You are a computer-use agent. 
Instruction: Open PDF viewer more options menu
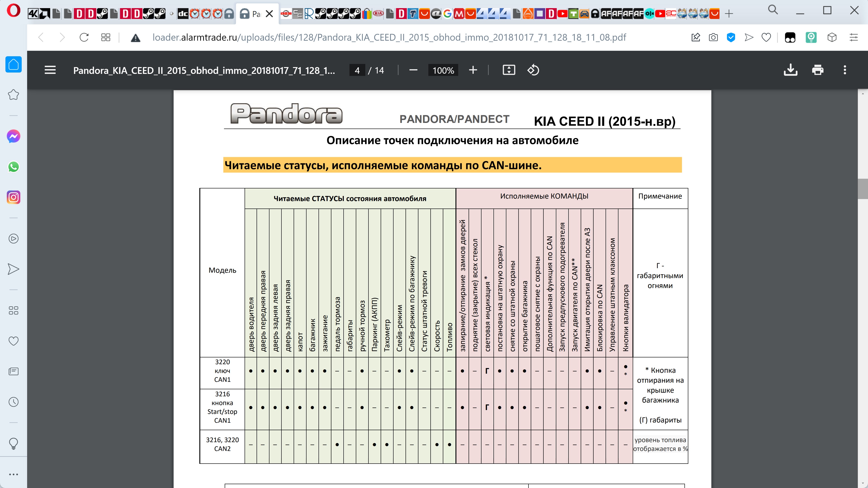tap(844, 70)
